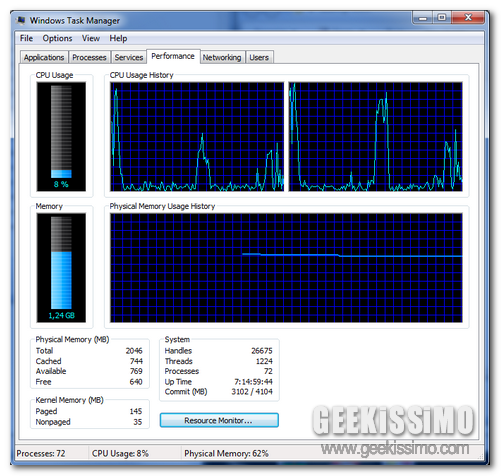Screen dimensions: 501x476
Task: Switch to the Services tab
Action: [x=129, y=57]
